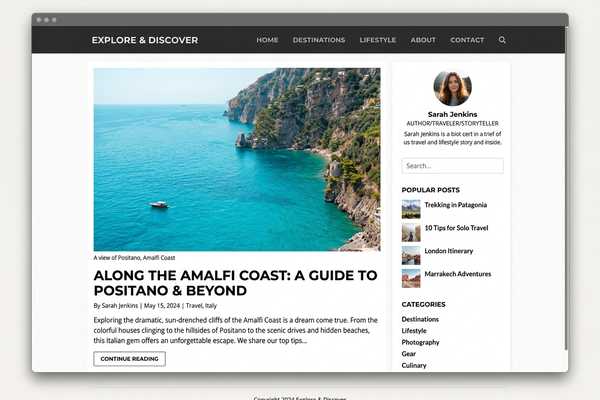Select the Lifestyle navigation item
The width and height of the screenshot is (600, 400).
pyautogui.click(x=378, y=40)
